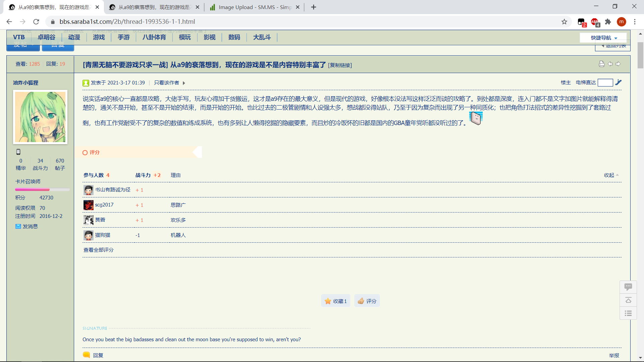Viewport: 644px width, 362px height.
Task: Go to previous thread arrow icon
Action: point(610,64)
